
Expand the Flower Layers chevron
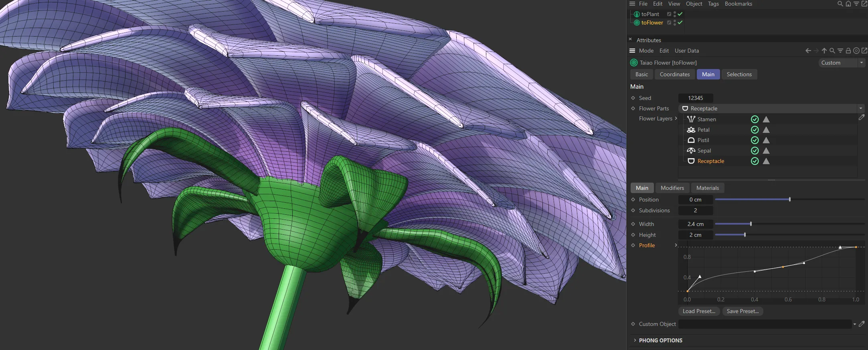pyautogui.click(x=676, y=118)
